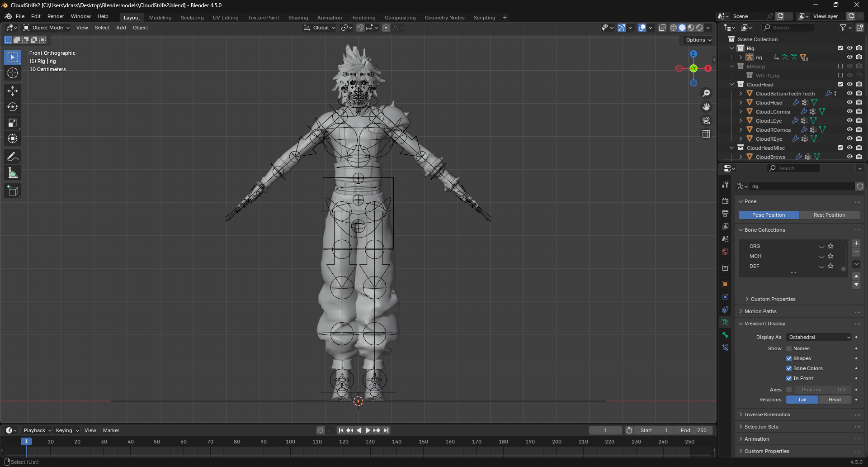Add a bone collection with plus button

point(856,243)
